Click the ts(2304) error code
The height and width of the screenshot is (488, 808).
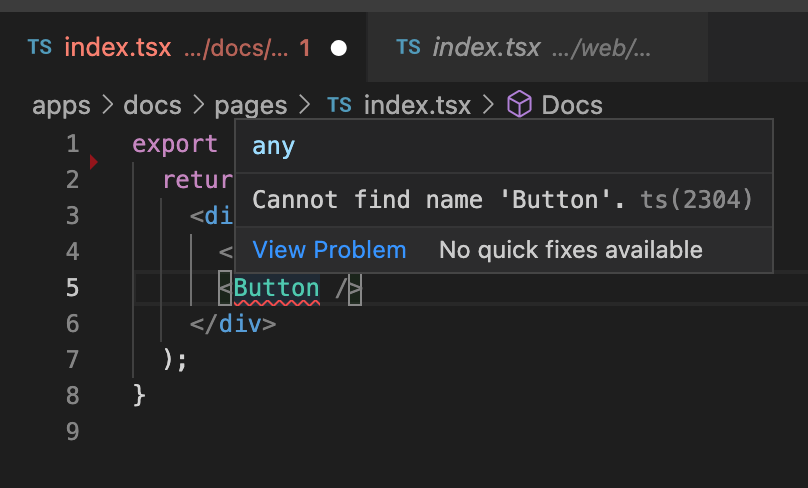pyautogui.click(x=696, y=199)
